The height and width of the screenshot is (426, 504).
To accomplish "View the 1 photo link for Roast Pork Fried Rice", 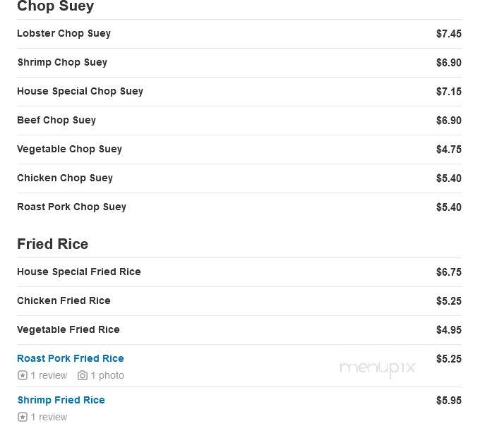I will [x=107, y=375].
